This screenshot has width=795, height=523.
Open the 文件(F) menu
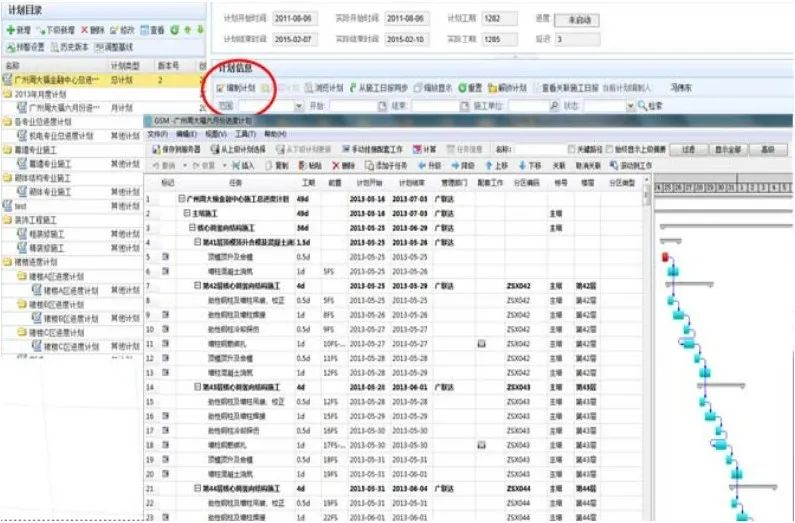[157, 132]
